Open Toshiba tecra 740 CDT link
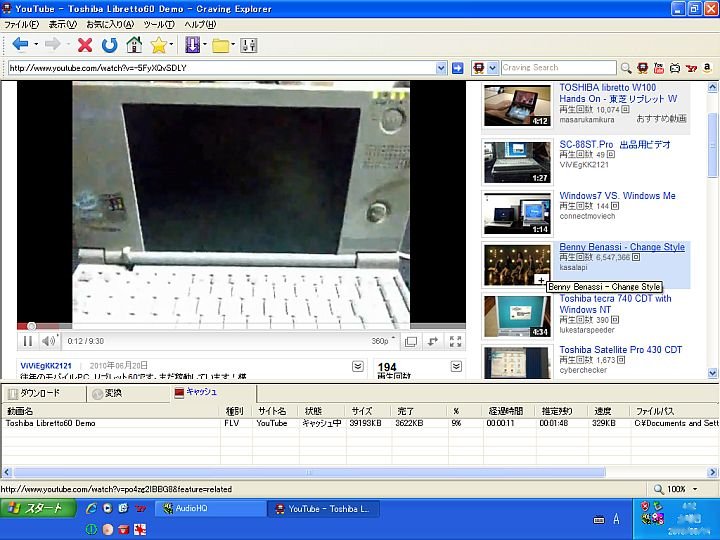The image size is (720, 540). (x=615, y=304)
